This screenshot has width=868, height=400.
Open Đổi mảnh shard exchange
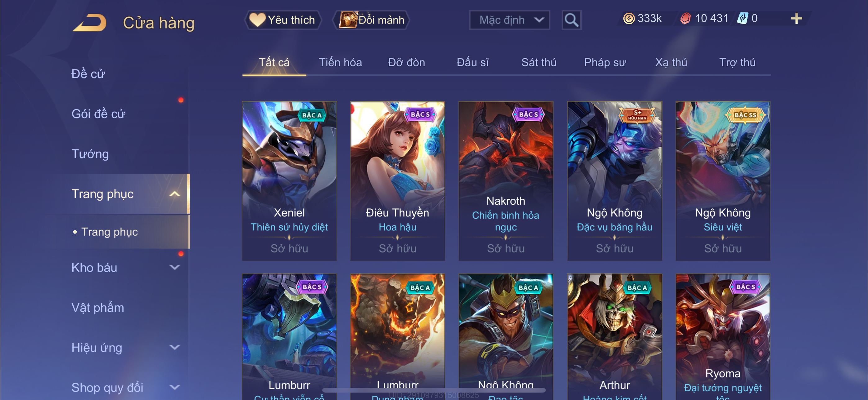(371, 20)
